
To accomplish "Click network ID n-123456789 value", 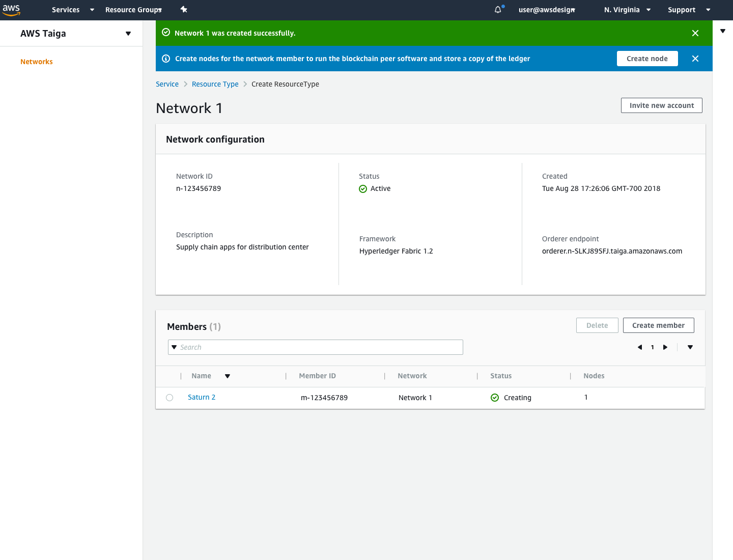I will click(199, 188).
